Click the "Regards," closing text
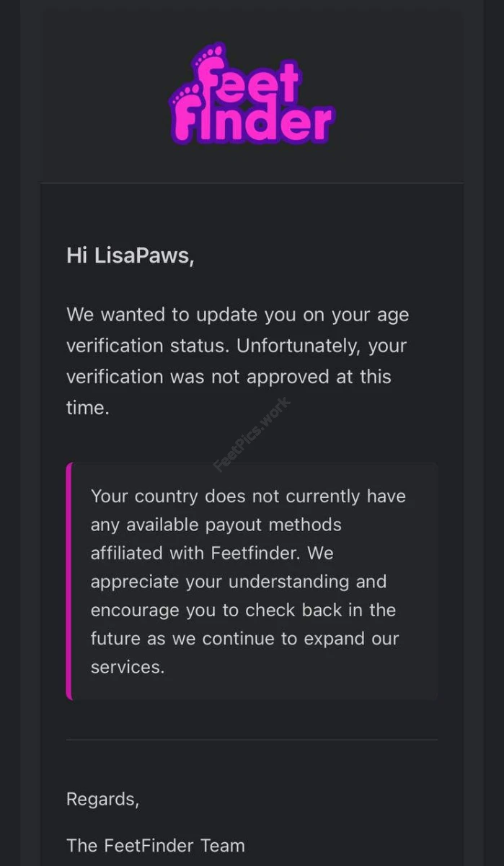 coord(102,799)
